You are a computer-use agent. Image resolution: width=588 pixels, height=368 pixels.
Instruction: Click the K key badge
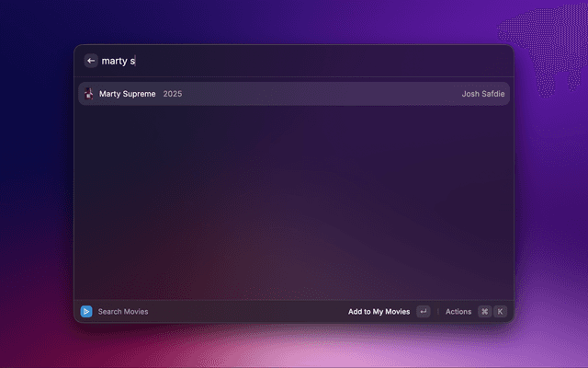tap(501, 312)
